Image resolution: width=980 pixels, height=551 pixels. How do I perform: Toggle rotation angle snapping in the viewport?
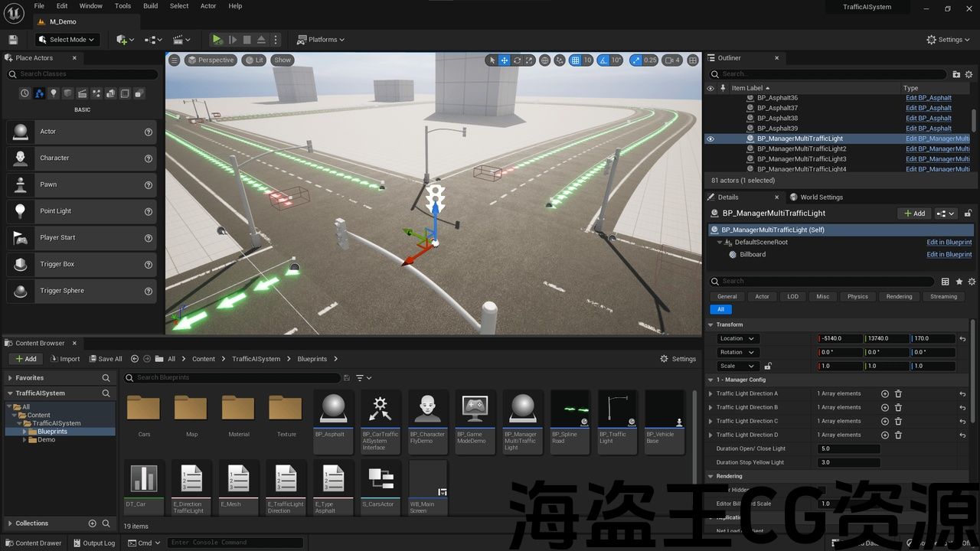click(x=604, y=60)
